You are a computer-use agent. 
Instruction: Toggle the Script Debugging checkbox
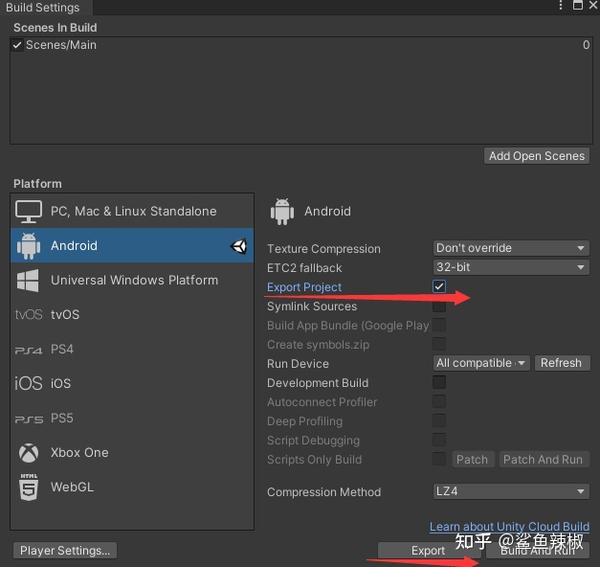(439, 440)
